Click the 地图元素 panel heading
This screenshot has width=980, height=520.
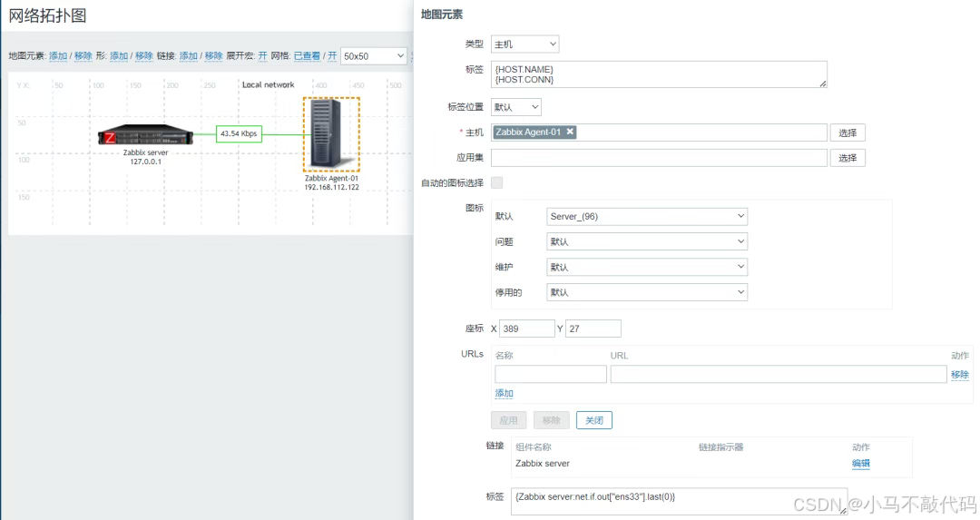[x=442, y=15]
